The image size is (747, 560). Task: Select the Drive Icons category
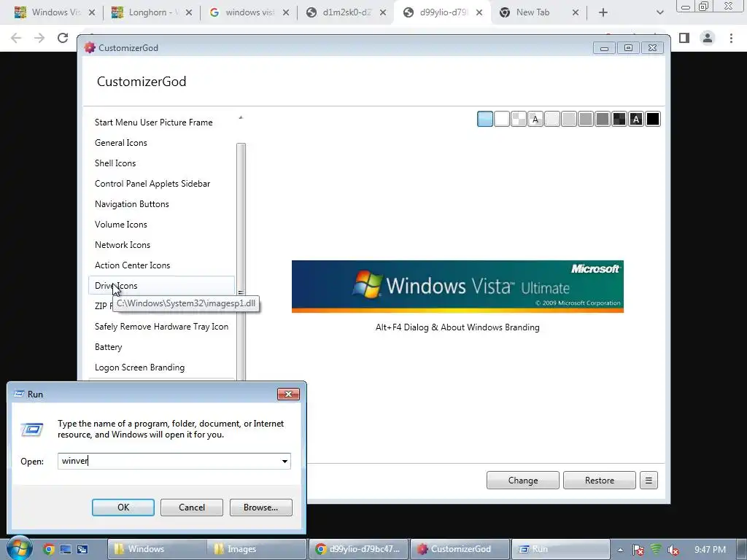tap(162, 286)
